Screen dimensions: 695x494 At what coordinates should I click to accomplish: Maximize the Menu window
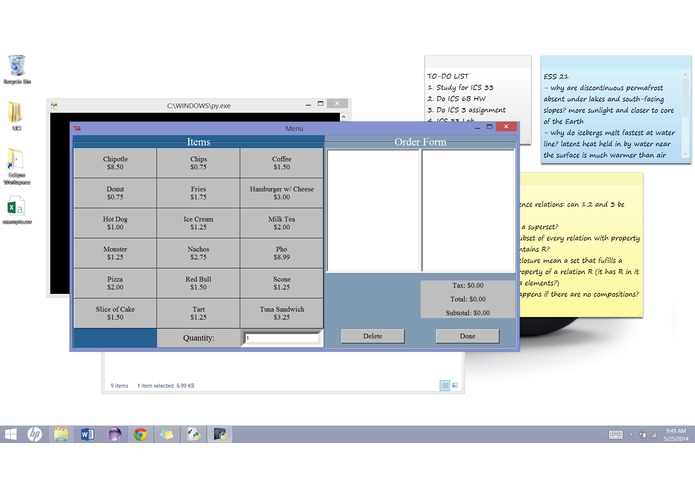coord(489,128)
